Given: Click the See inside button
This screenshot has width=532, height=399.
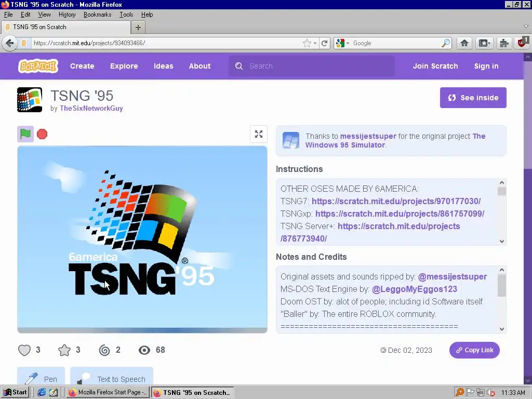Looking at the screenshot, I should click(x=473, y=98).
